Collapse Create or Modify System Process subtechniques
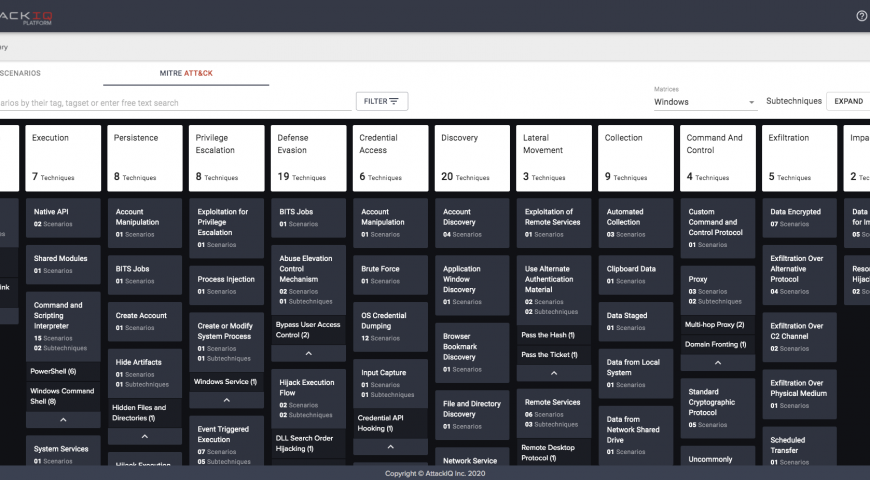Viewport: 870px width, 480px height. point(226,400)
